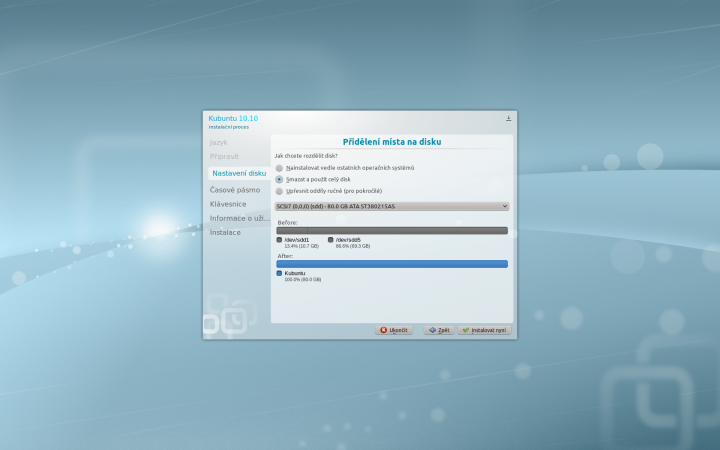Go back with the Zpět button
This screenshot has width=720, height=450.
pos(439,330)
